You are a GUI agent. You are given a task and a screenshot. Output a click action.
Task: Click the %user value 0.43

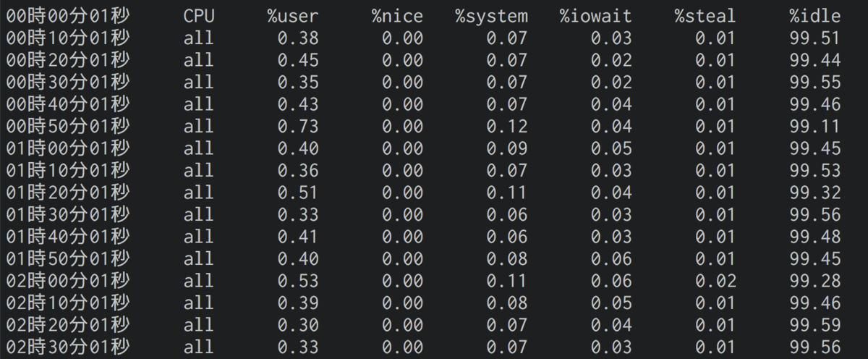(x=298, y=104)
